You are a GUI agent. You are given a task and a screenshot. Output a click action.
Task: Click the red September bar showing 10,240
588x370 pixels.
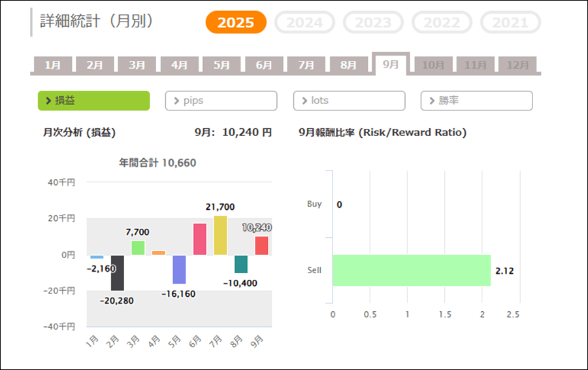coord(261,245)
